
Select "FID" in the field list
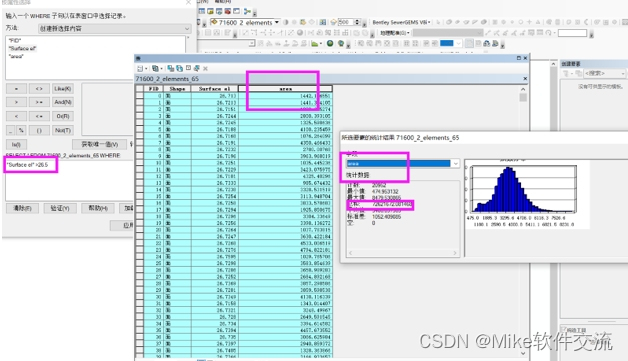click(x=15, y=40)
